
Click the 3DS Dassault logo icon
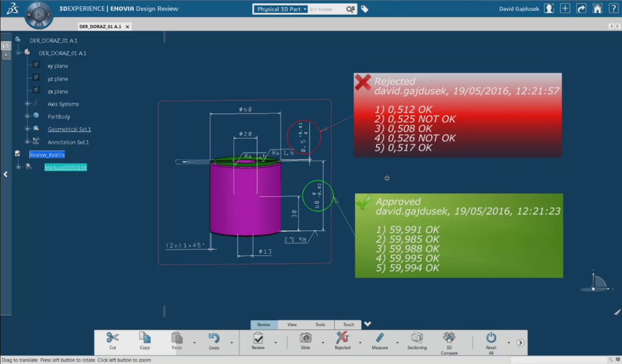[x=13, y=9]
